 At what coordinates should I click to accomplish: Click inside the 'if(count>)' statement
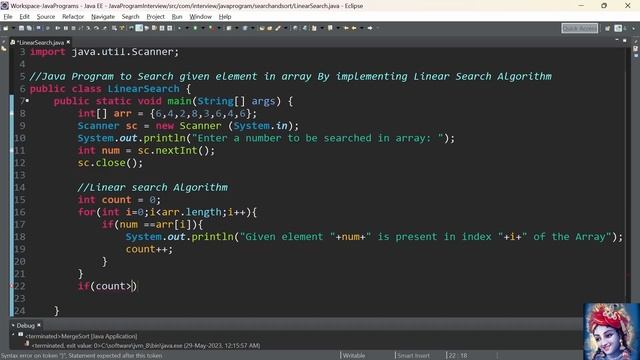pyautogui.click(x=107, y=286)
